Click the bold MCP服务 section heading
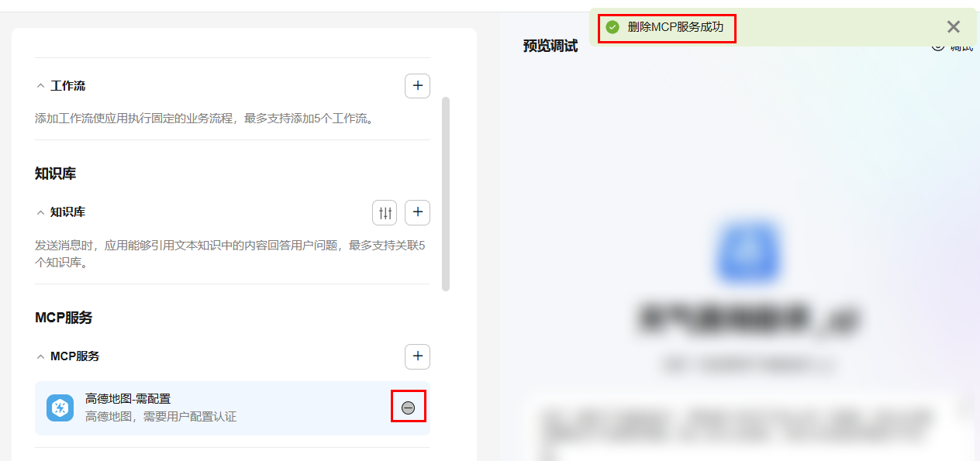Screen dimensions: 980x461 64,318
